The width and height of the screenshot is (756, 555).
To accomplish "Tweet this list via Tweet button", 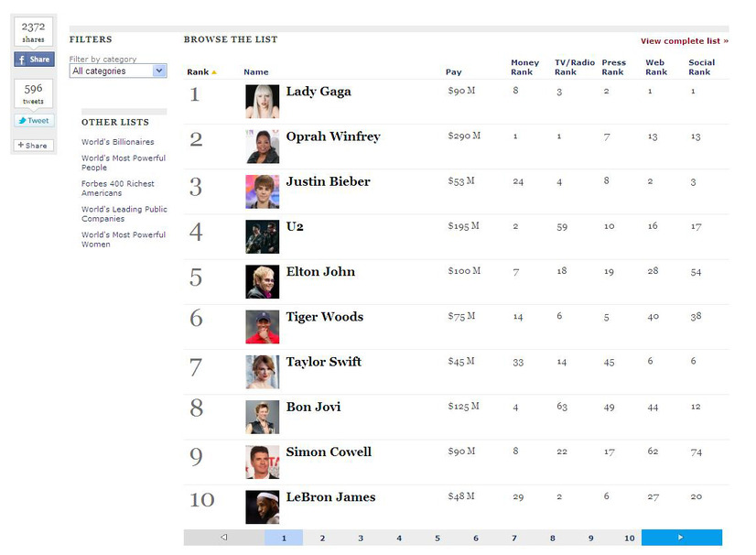I will (34, 121).
